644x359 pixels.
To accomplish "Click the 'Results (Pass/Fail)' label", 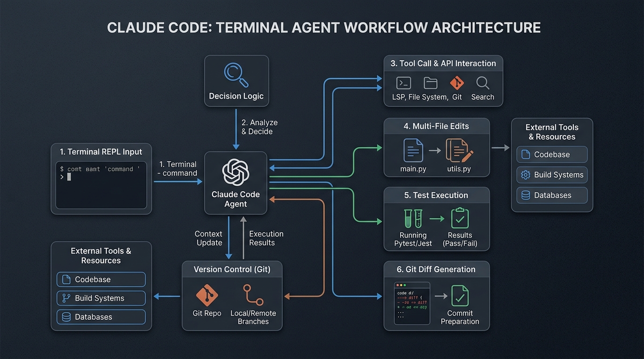I will coord(460,239).
